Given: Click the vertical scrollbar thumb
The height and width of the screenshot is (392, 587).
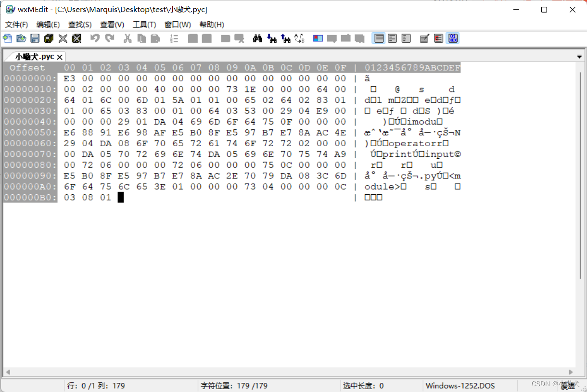Looking at the screenshot, I should [580, 175].
